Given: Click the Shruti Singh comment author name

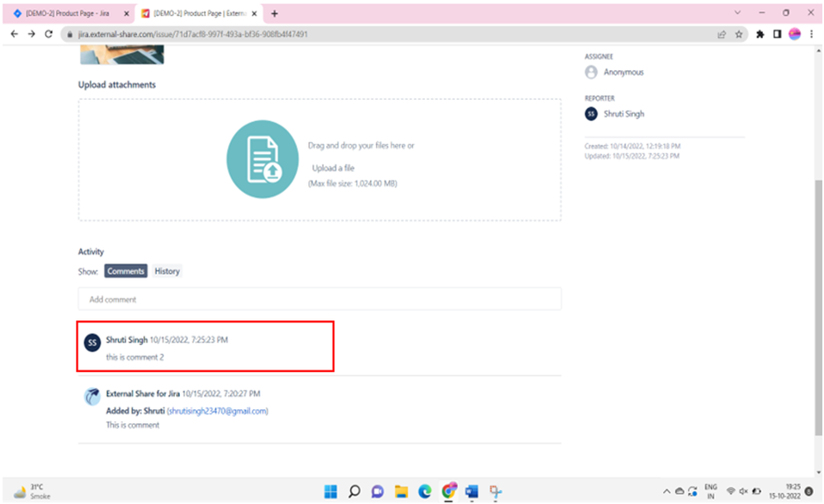Looking at the screenshot, I should point(126,340).
